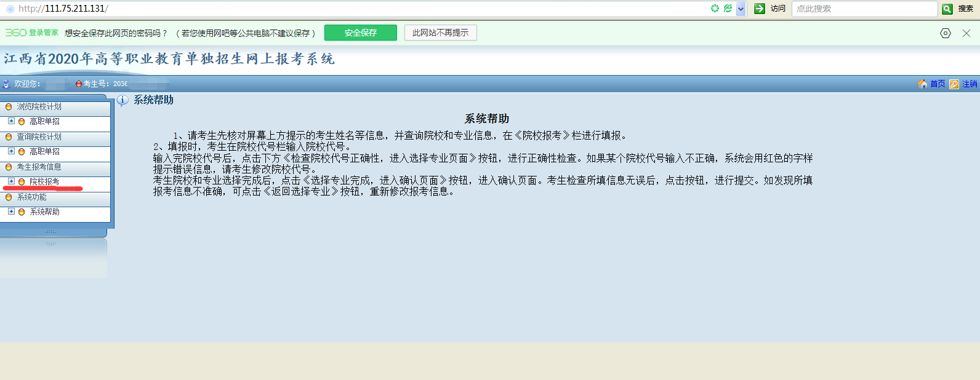The width and height of the screenshot is (980, 380).
Task: Expand the 系统帮助 tree node
Action: pos(11,212)
